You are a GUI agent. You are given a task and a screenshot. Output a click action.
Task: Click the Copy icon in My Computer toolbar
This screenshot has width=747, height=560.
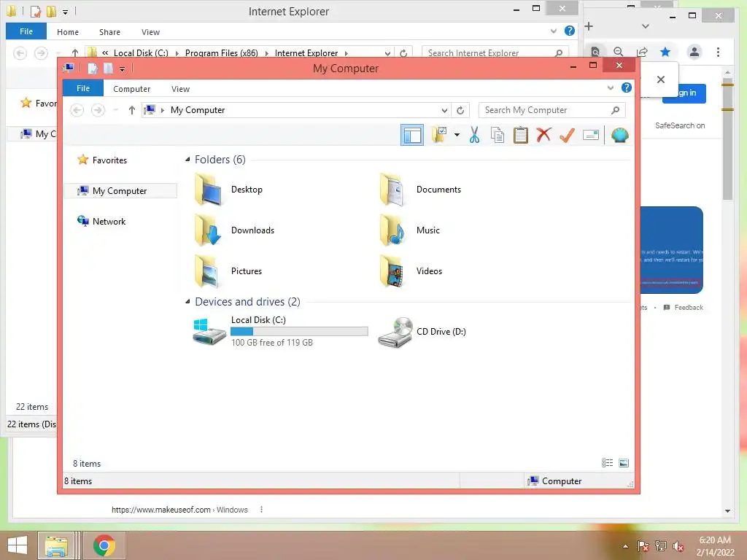(498, 135)
